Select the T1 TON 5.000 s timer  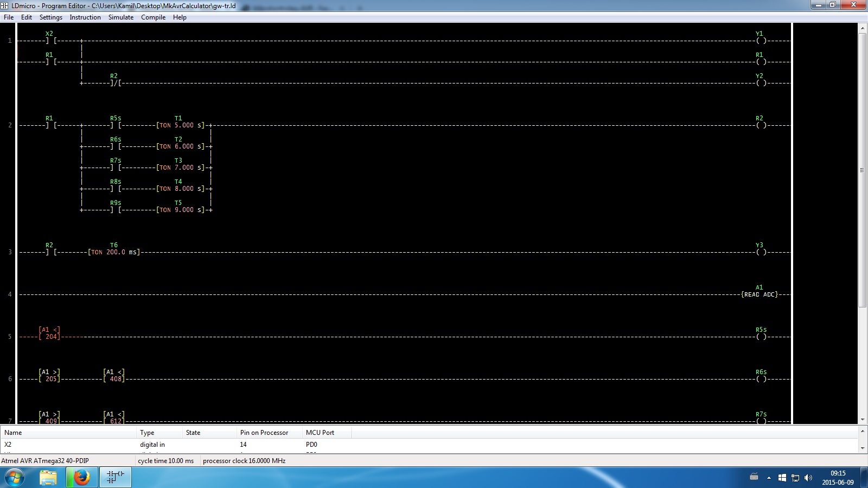click(181, 122)
